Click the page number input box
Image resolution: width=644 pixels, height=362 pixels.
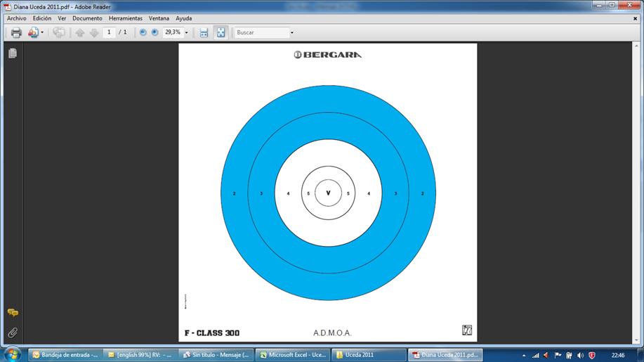tap(109, 32)
